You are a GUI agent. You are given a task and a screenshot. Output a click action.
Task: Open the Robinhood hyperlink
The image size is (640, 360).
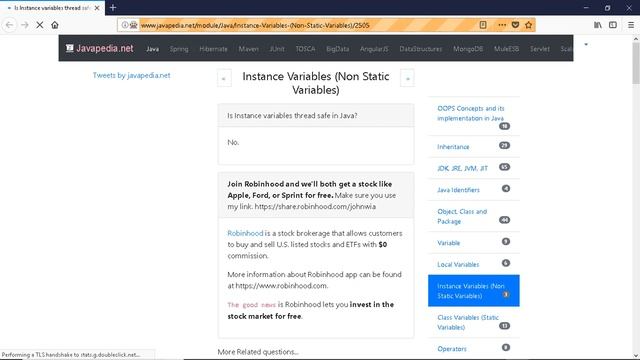click(x=245, y=233)
